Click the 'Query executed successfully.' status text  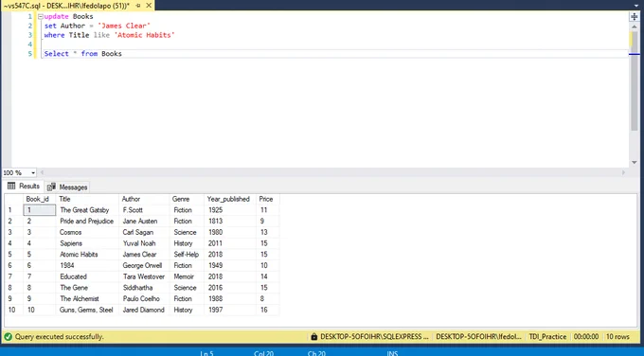click(x=59, y=337)
